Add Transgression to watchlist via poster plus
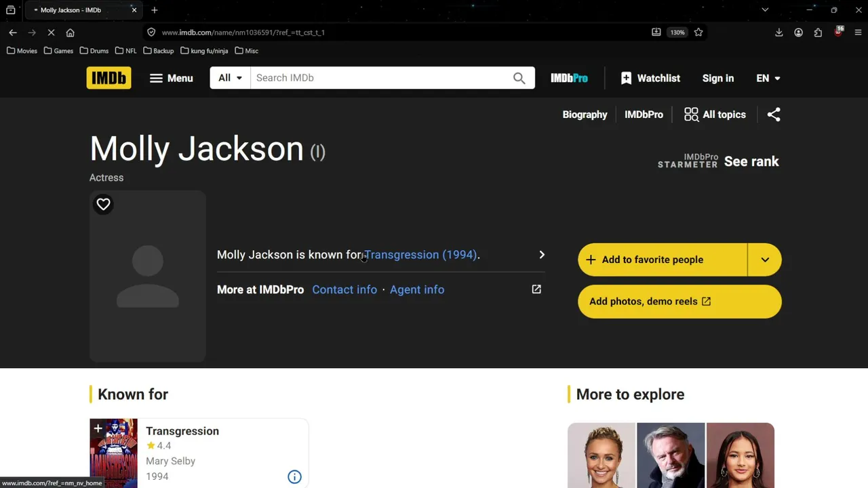The height and width of the screenshot is (488, 868). (98, 428)
